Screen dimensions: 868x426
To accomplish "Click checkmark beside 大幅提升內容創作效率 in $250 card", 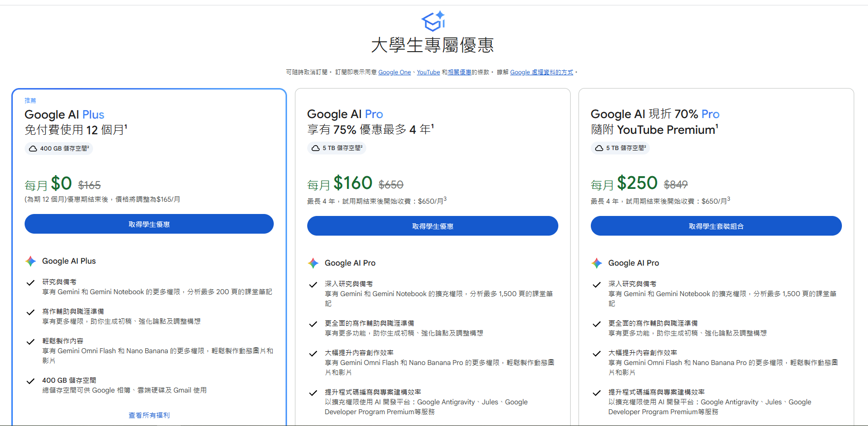I will click(x=597, y=354).
